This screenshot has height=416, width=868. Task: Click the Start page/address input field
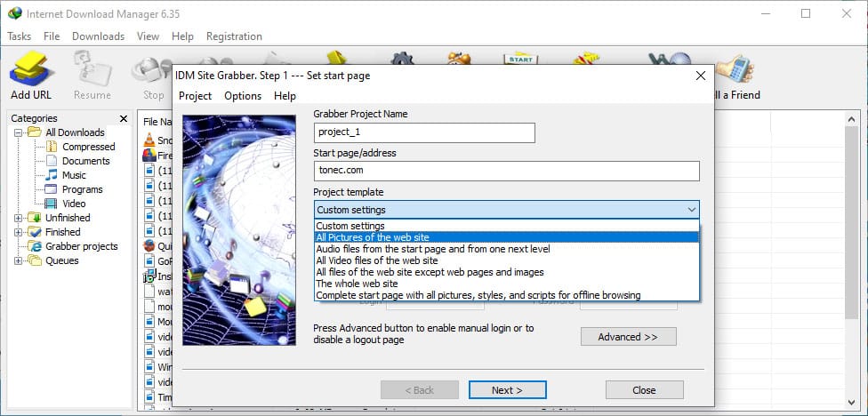click(507, 171)
